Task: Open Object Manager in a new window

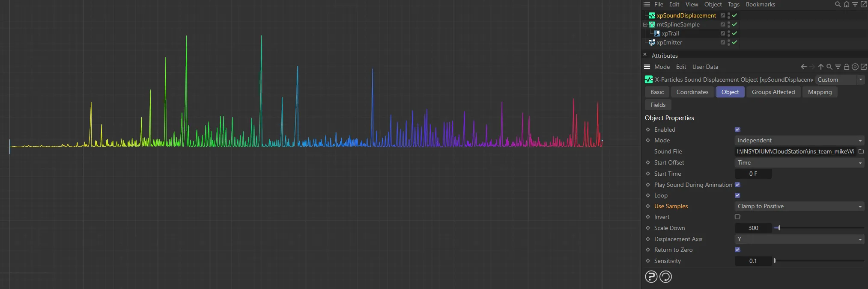Action: [863, 4]
